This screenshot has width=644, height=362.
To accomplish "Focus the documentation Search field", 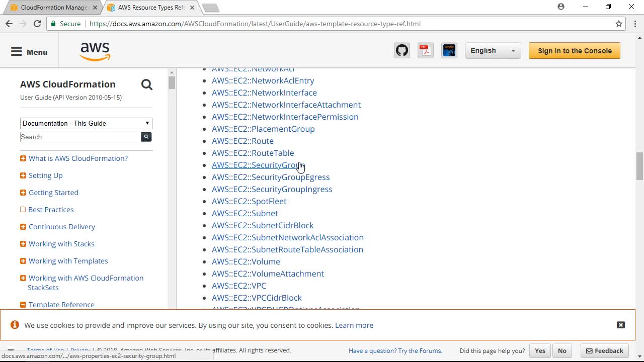I will 80,137.
